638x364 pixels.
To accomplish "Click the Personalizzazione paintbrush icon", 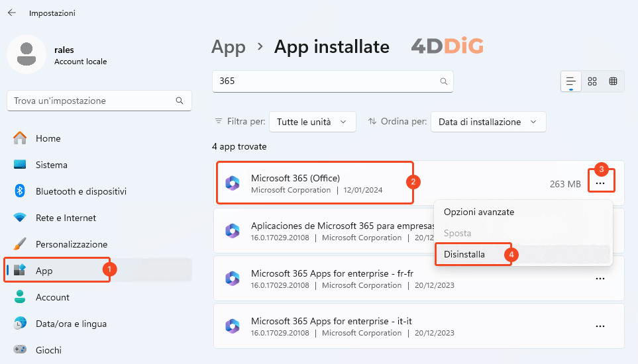I will (x=20, y=244).
